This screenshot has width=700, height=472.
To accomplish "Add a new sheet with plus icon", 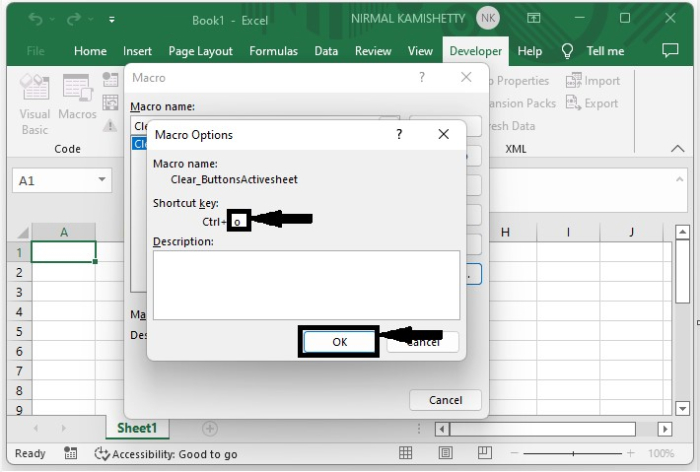I will point(209,429).
